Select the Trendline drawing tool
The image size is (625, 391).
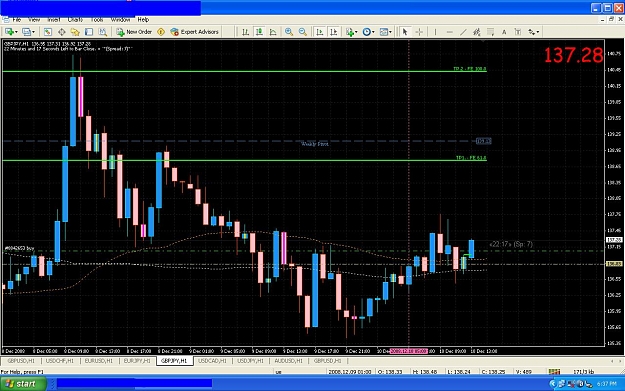coord(463,31)
